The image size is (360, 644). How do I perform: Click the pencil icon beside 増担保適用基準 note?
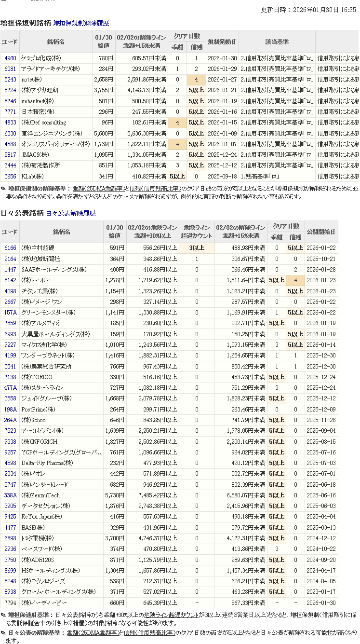3,615
